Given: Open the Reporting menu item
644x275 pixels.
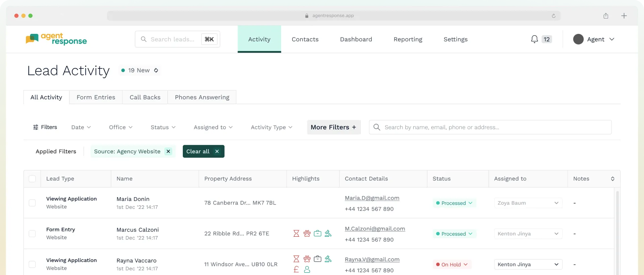Looking at the screenshot, I should [408, 39].
